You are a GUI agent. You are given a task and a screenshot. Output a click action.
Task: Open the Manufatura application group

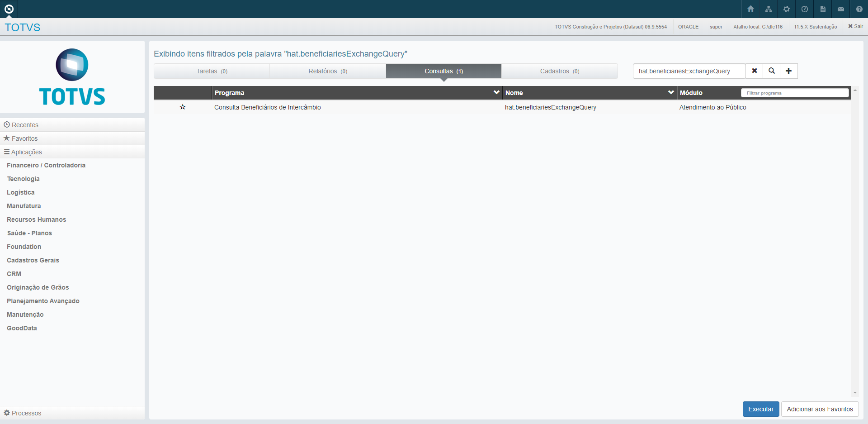[x=24, y=206]
